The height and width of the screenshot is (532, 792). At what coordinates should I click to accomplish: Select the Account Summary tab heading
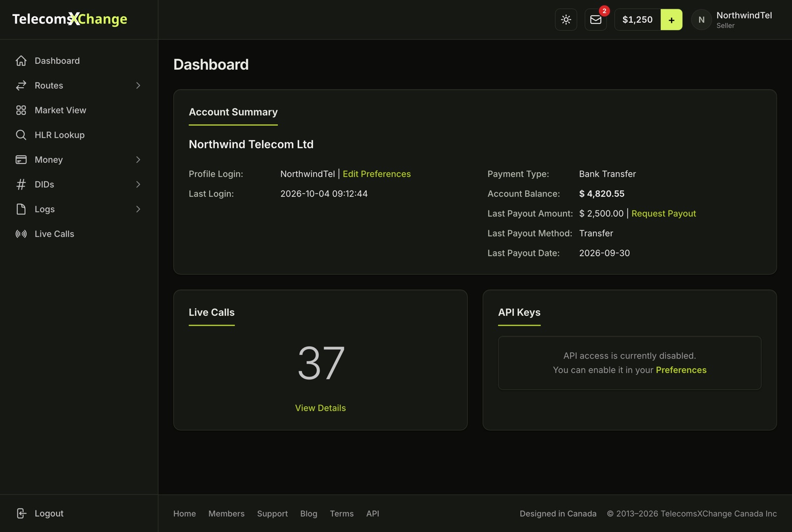click(233, 112)
